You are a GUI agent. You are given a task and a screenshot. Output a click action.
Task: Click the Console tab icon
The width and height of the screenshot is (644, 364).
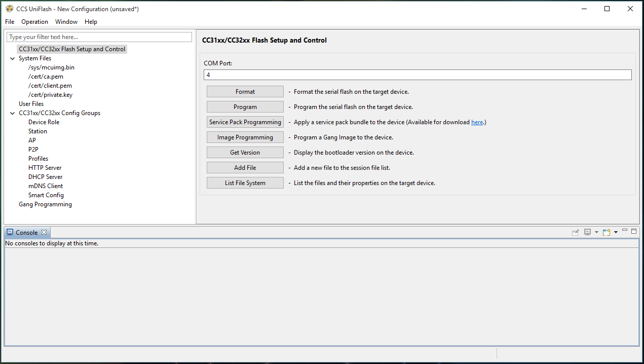tap(9, 232)
